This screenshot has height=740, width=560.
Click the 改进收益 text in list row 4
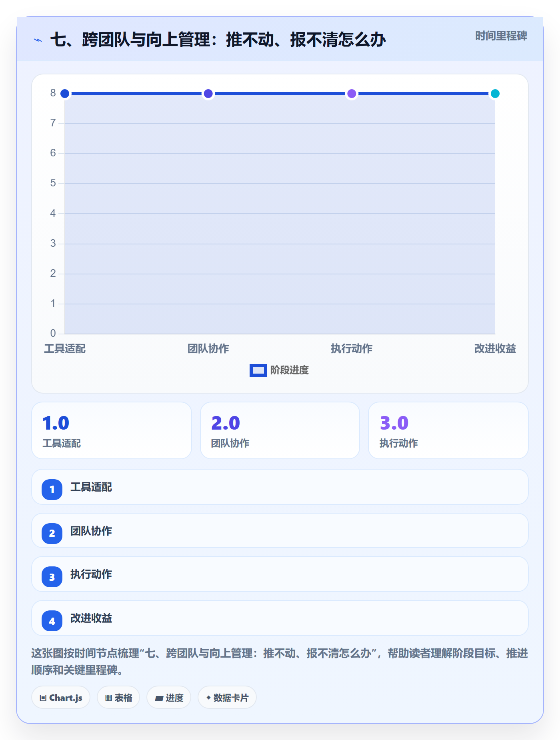pyautogui.click(x=91, y=618)
